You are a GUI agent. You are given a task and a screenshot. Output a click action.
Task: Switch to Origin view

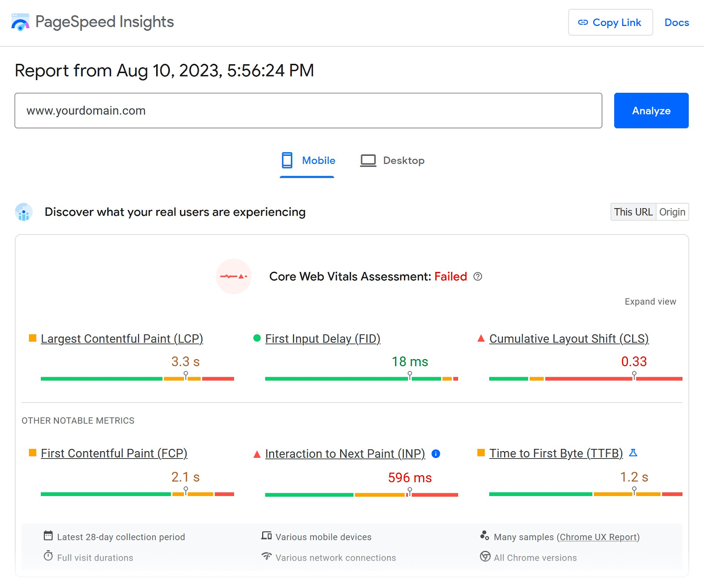click(x=672, y=212)
